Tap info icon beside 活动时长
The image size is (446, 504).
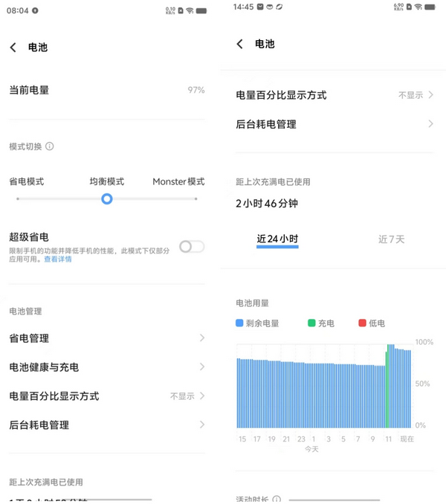277,500
